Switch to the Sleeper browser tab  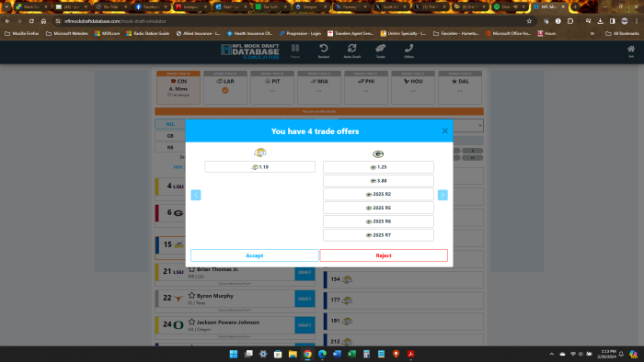pyautogui.click(x=310, y=6)
